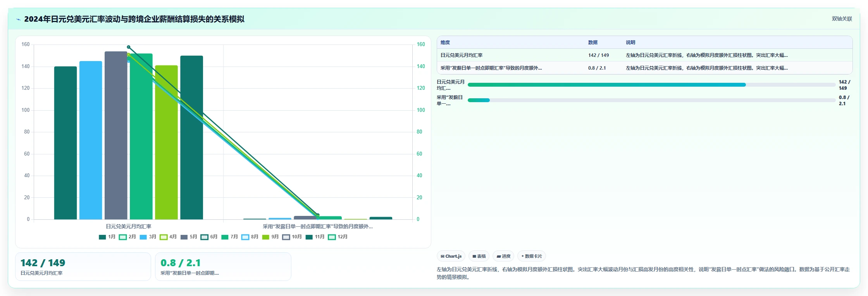This screenshot has width=868, height=296.
Task: Select the 表格 tag chip
Action: pyautogui.click(x=479, y=256)
